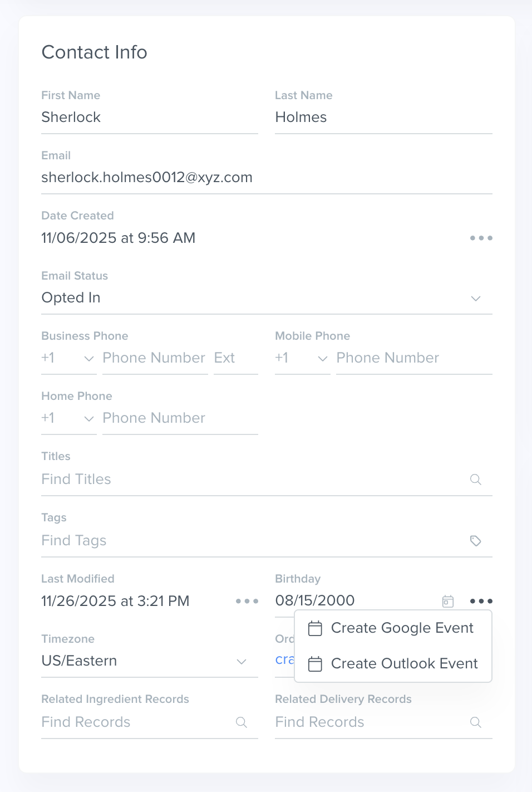The image size is (532, 792).
Task: Click the Email address input field
Action: pyautogui.click(x=266, y=178)
